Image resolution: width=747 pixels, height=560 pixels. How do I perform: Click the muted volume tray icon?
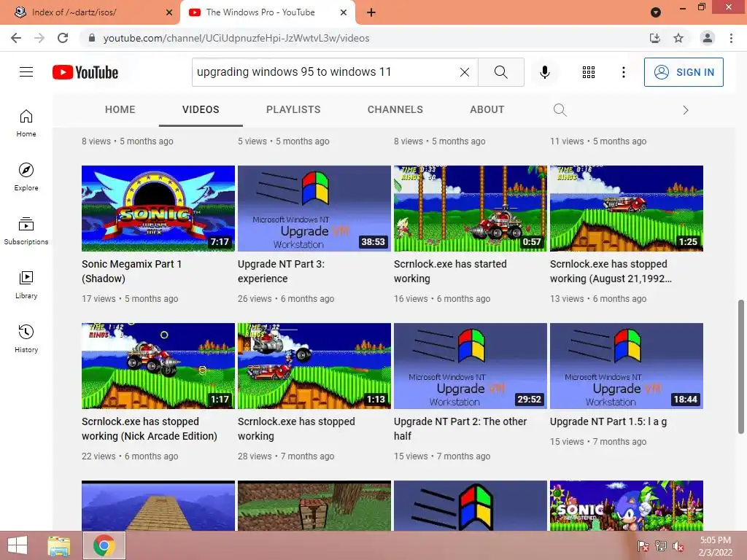[678, 546]
